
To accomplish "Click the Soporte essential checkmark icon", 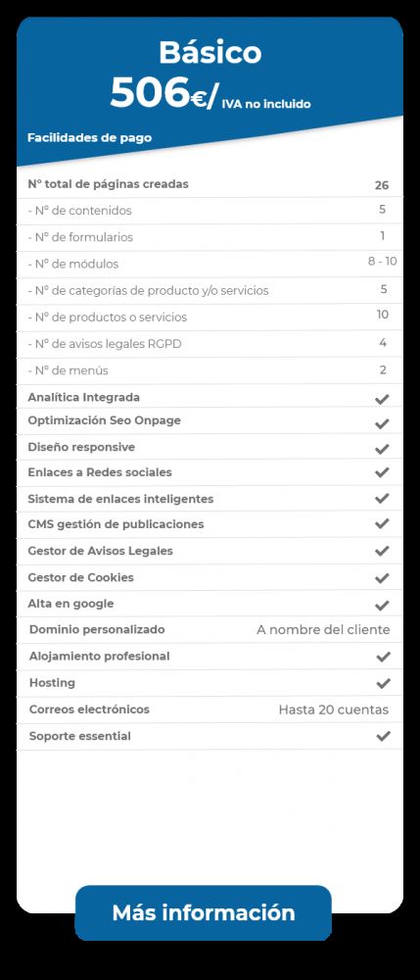I will tap(383, 736).
